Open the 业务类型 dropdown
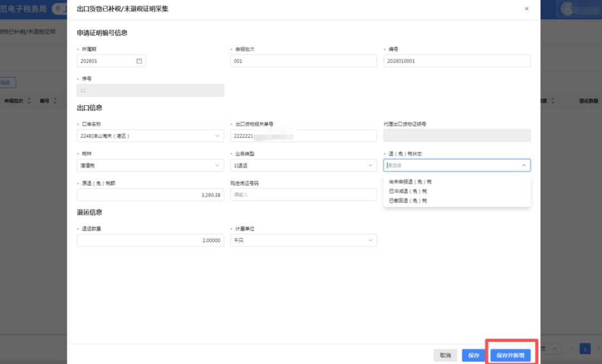The height and width of the screenshot is (364, 602). tap(370, 166)
